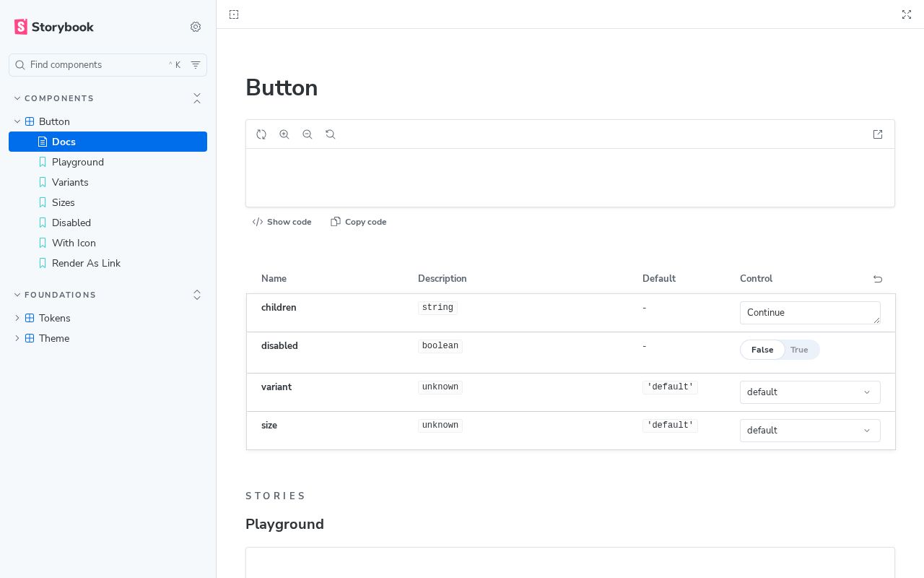Click the Copy code button
The image size is (924, 578).
[x=359, y=222]
